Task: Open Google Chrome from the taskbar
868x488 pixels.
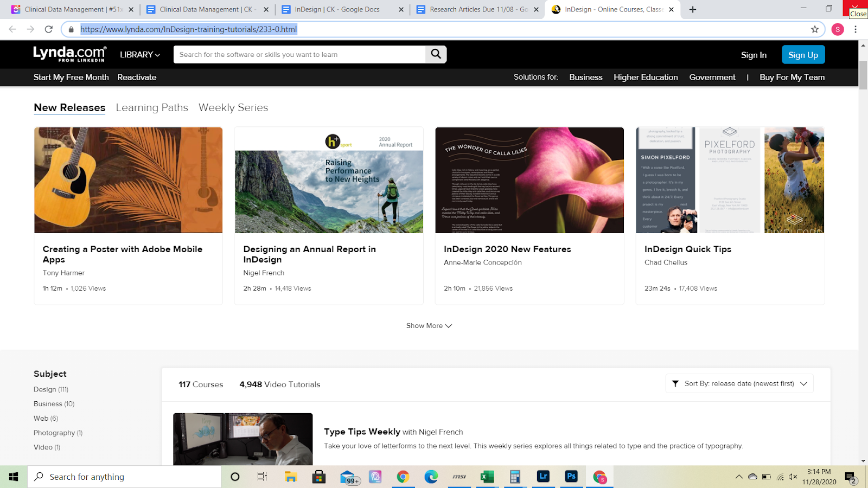Action: [x=403, y=477]
